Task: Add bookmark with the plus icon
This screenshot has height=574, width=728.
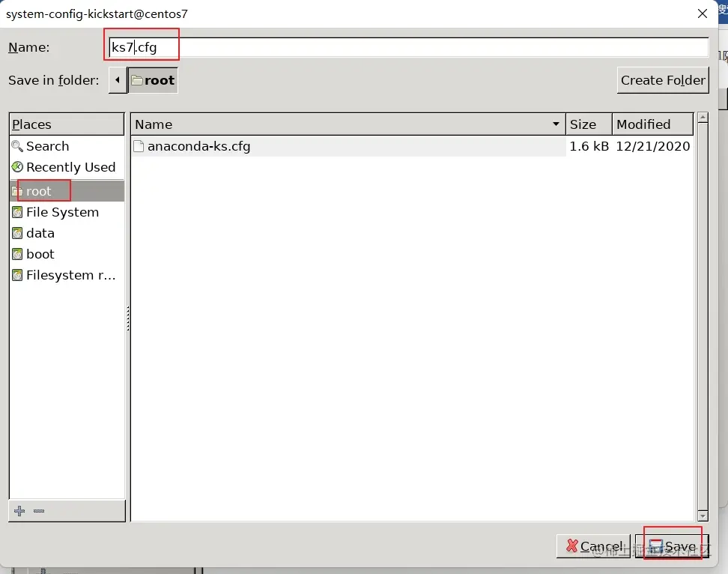Action: [19, 511]
